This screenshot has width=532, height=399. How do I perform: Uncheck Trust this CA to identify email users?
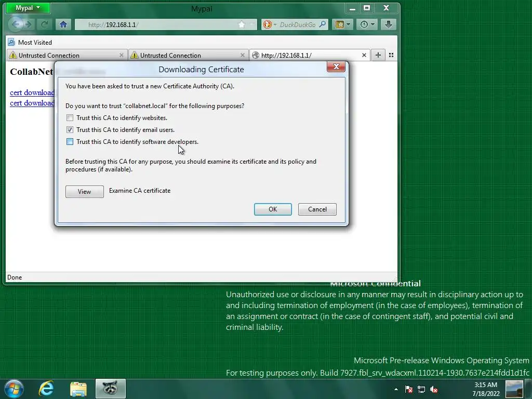click(70, 129)
